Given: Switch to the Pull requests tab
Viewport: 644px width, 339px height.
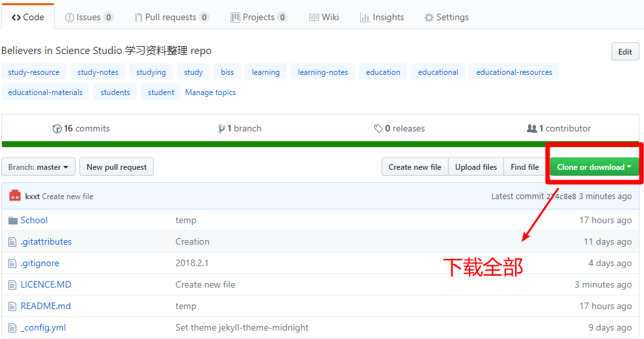Looking at the screenshot, I should 172,17.
